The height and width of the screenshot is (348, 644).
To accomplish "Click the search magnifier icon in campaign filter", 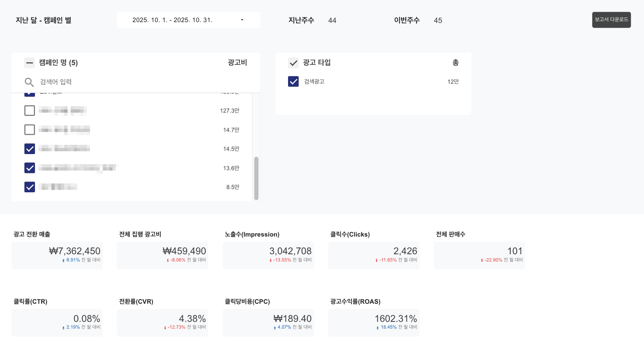I will 29,82.
